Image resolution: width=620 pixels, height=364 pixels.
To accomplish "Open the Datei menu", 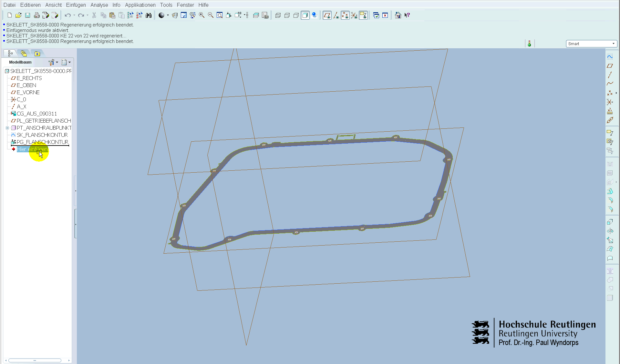I will click(10, 5).
